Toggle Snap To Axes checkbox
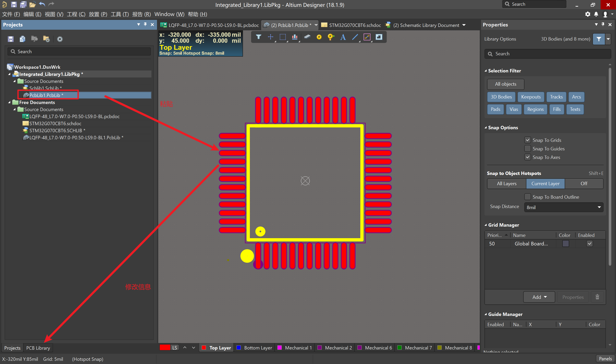616x364 pixels. point(528,157)
